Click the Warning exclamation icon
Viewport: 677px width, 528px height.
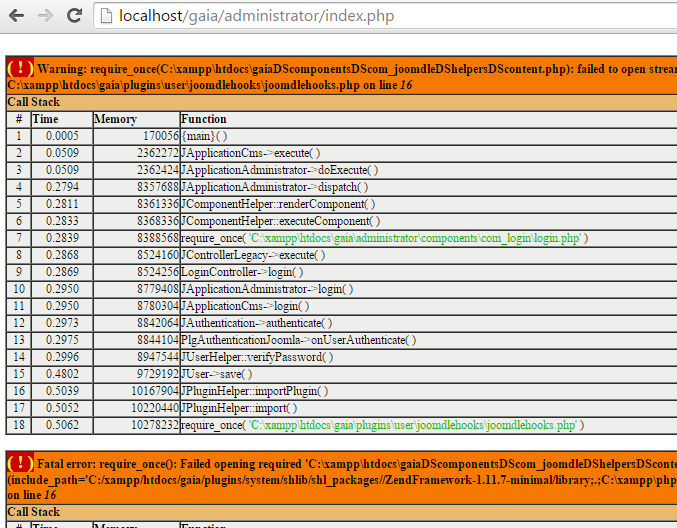20,69
